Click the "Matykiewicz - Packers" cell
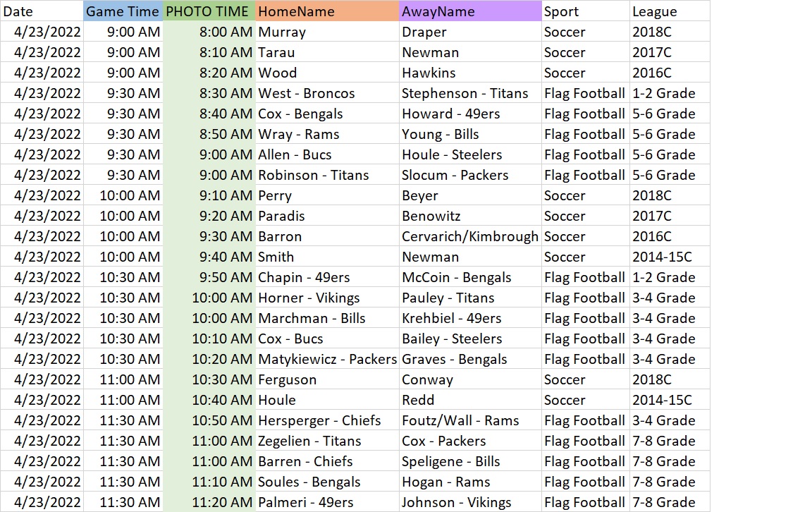This screenshot has width=812, height=512. 326,359
